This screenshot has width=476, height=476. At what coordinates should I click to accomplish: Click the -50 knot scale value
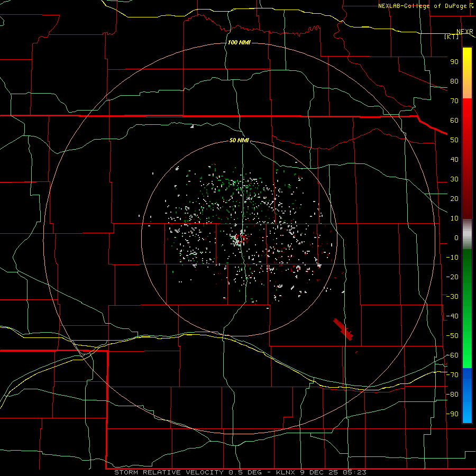click(452, 336)
